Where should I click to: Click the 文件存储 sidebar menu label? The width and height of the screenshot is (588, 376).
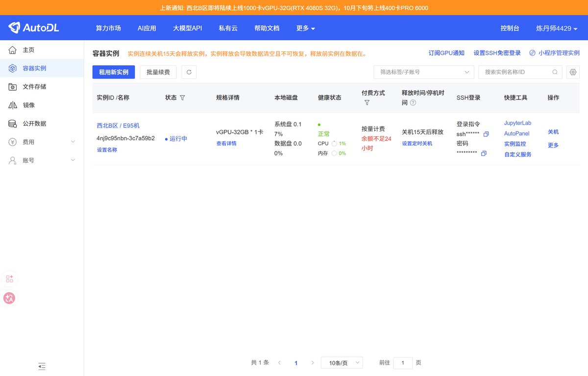34,87
